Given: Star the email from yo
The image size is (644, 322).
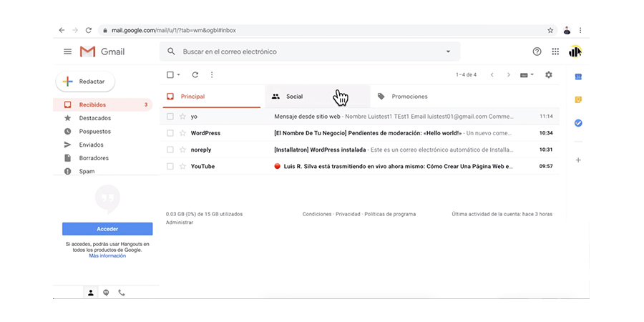Looking at the screenshot, I should pyautogui.click(x=182, y=117).
